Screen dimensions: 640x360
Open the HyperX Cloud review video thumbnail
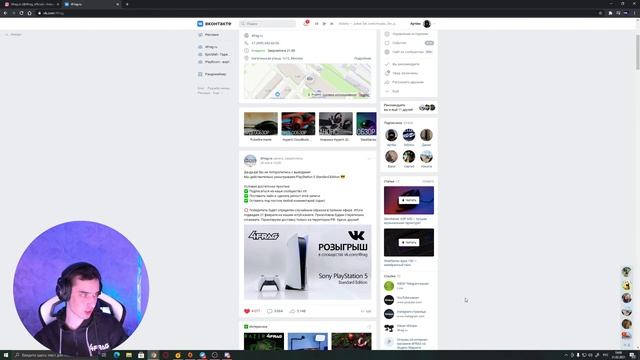(298, 124)
